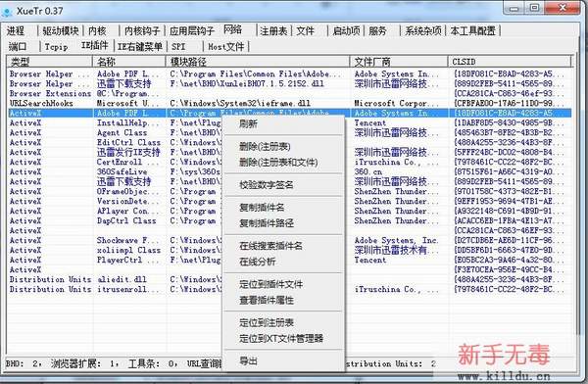
Task: Open the 端口 sub-tab
Action: [18, 46]
